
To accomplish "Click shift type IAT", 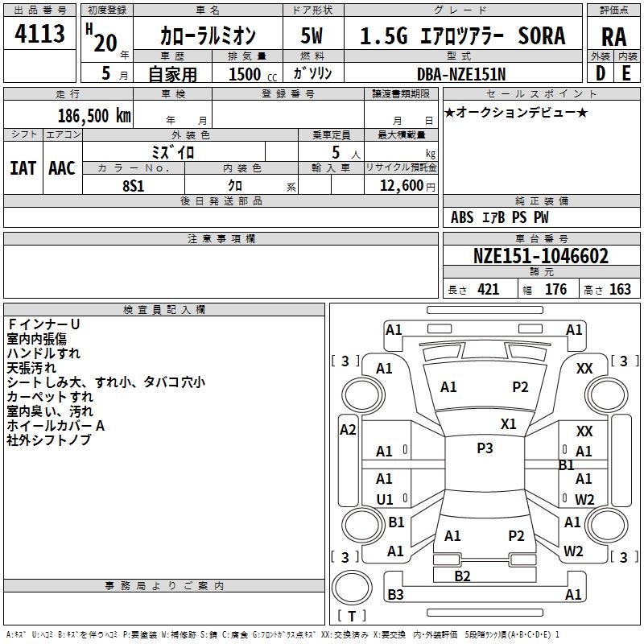I will (23, 168).
